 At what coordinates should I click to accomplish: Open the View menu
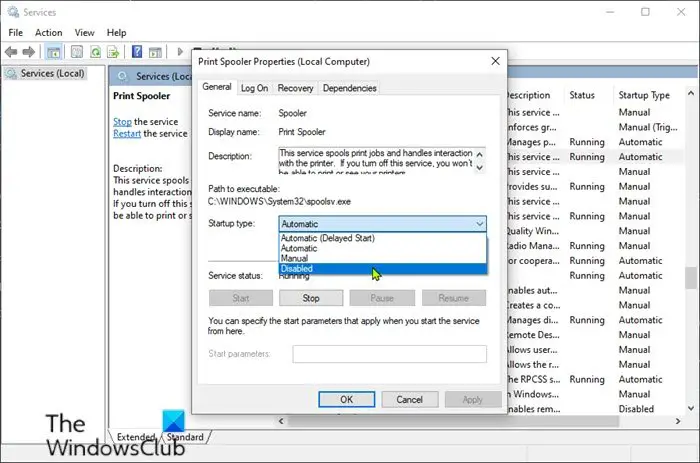tap(84, 33)
